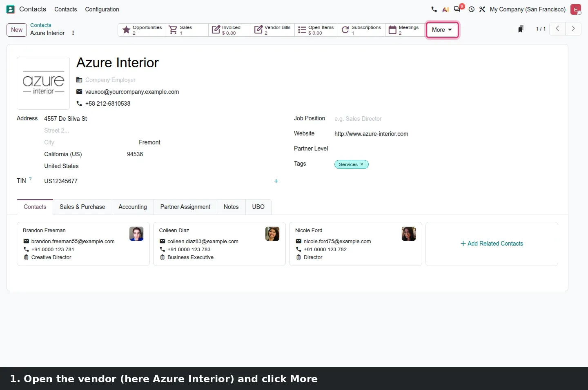Screen dimensions: 588x390
Task: Open the record actions three-dot menu
Action: (73, 33)
